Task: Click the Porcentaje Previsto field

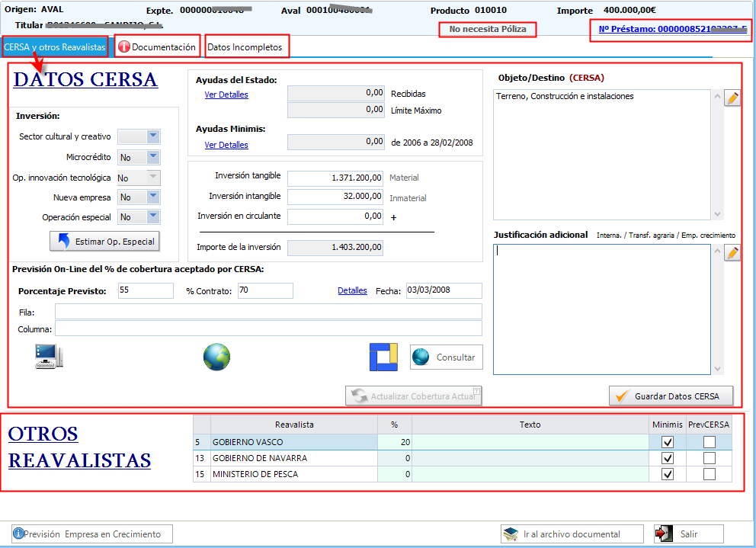Action: click(146, 290)
